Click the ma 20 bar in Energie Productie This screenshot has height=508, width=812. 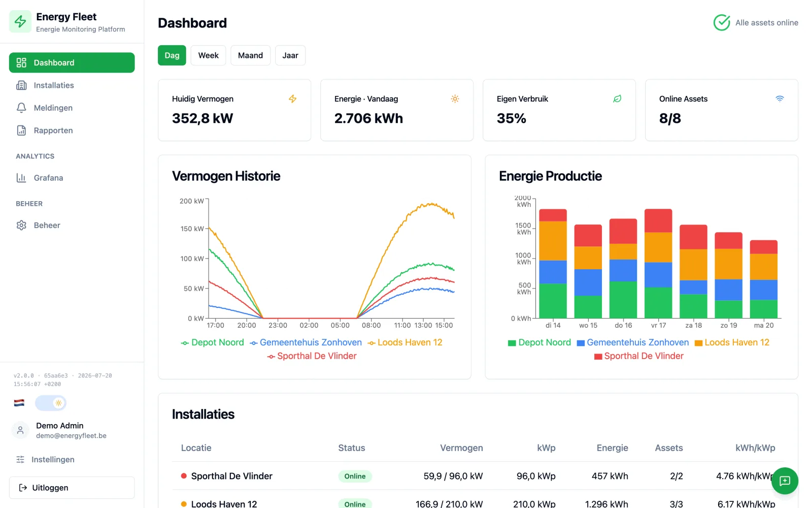click(x=764, y=279)
